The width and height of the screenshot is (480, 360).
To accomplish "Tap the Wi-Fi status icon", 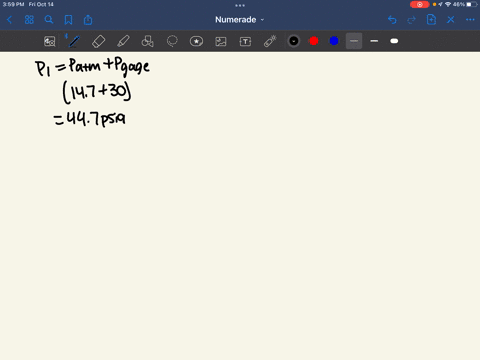I will click(x=448, y=4).
